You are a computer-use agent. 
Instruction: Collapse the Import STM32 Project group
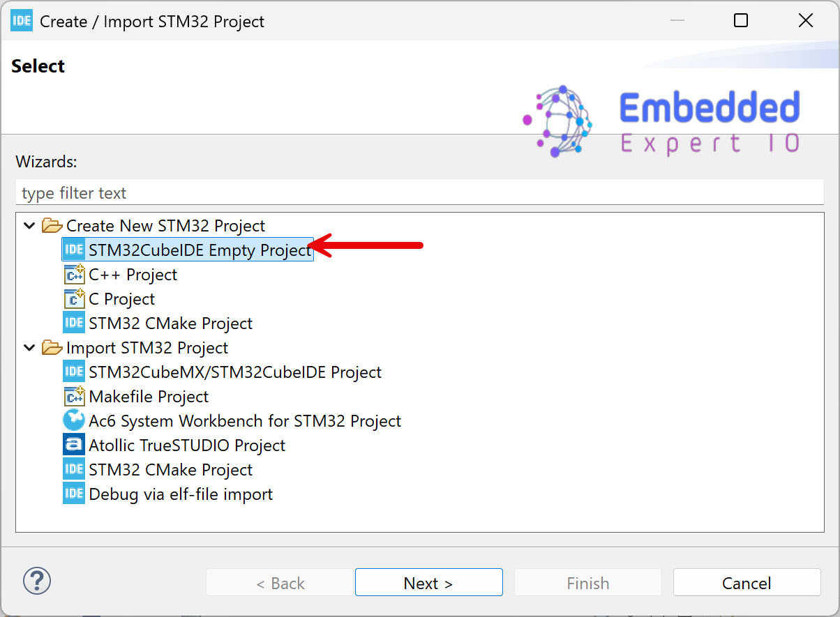(x=29, y=347)
